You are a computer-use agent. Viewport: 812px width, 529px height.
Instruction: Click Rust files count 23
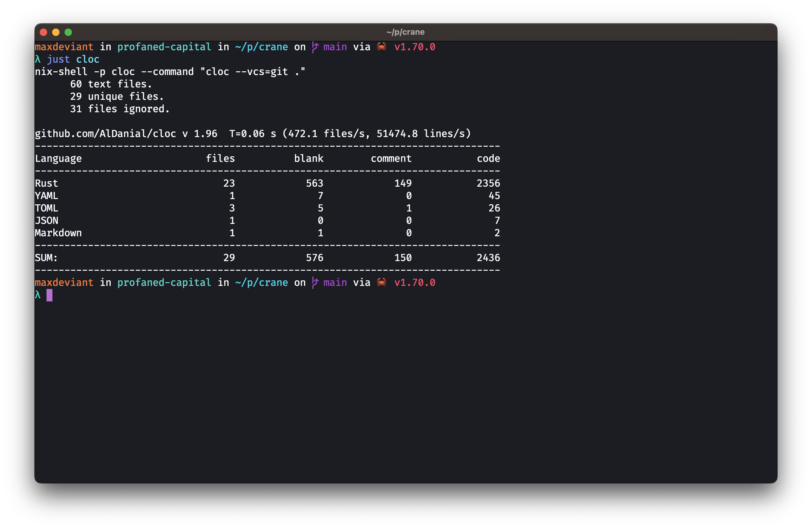click(x=229, y=183)
